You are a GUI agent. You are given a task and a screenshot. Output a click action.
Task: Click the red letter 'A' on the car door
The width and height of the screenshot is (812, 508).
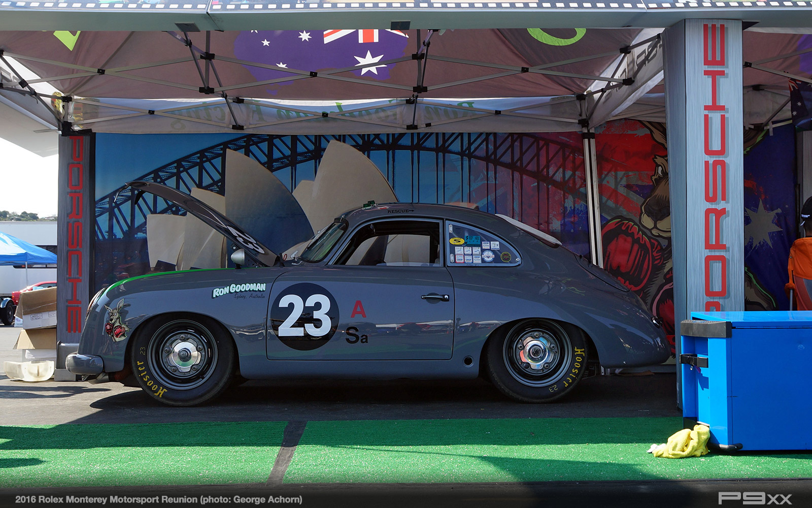(358, 309)
